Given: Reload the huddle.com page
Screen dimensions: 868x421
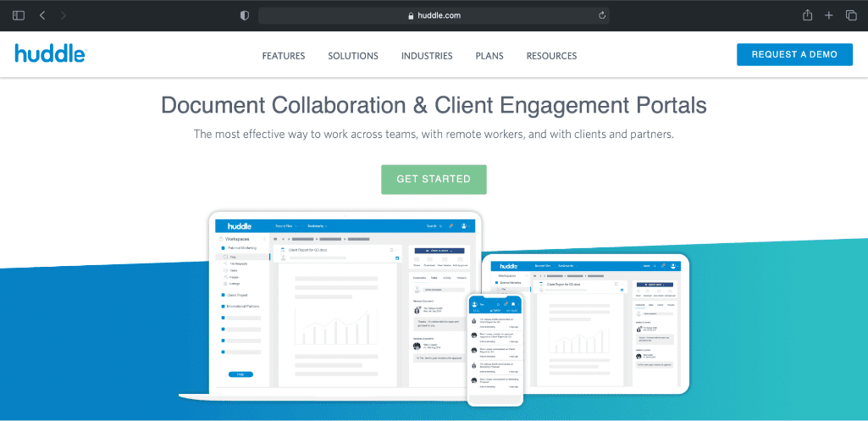Looking at the screenshot, I should (x=602, y=15).
